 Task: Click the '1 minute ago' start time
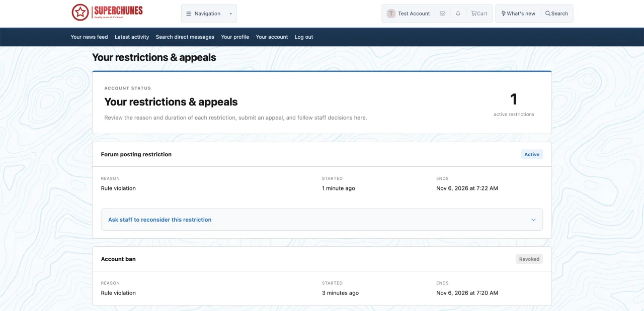(x=339, y=188)
